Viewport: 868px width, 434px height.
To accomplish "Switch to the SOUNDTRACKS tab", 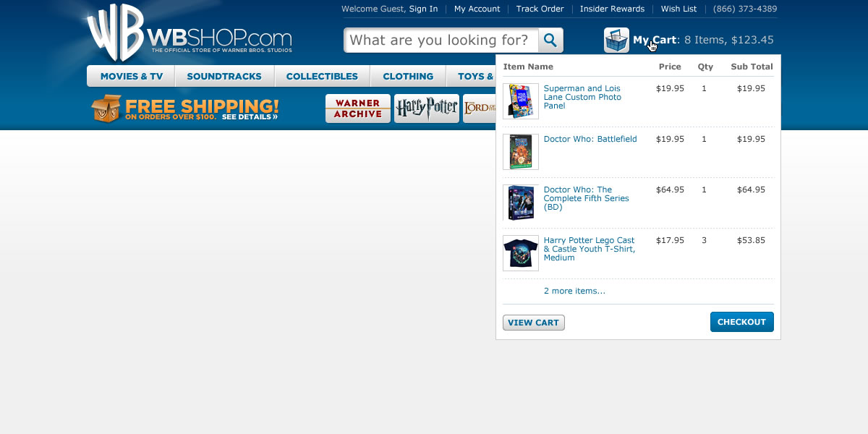I will (x=224, y=76).
